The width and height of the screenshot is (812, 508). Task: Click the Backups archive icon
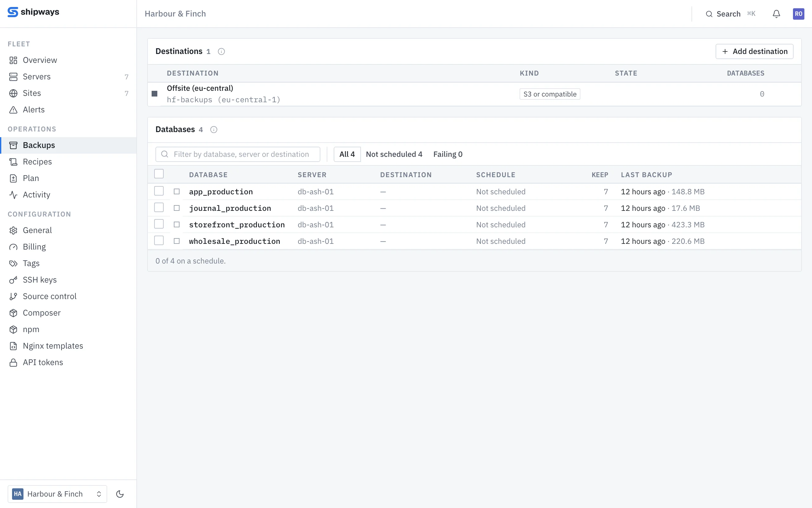[13, 145]
